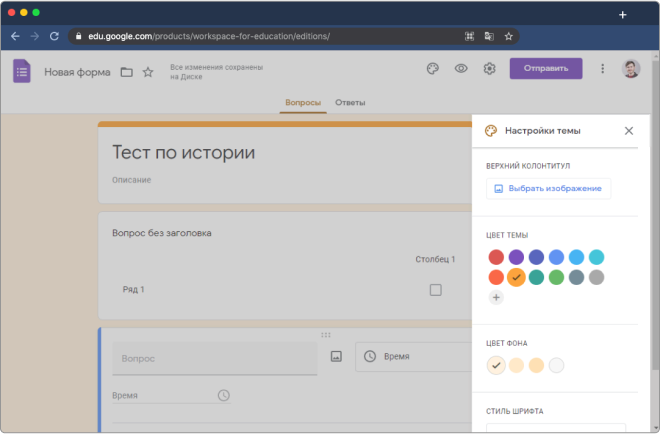Select the checked lightest background color

click(x=496, y=365)
